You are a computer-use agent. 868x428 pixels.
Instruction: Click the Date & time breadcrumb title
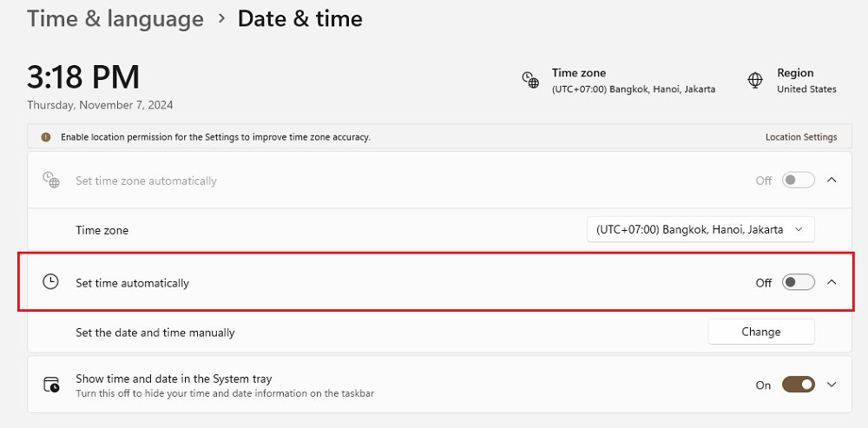(x=300, y=19)
